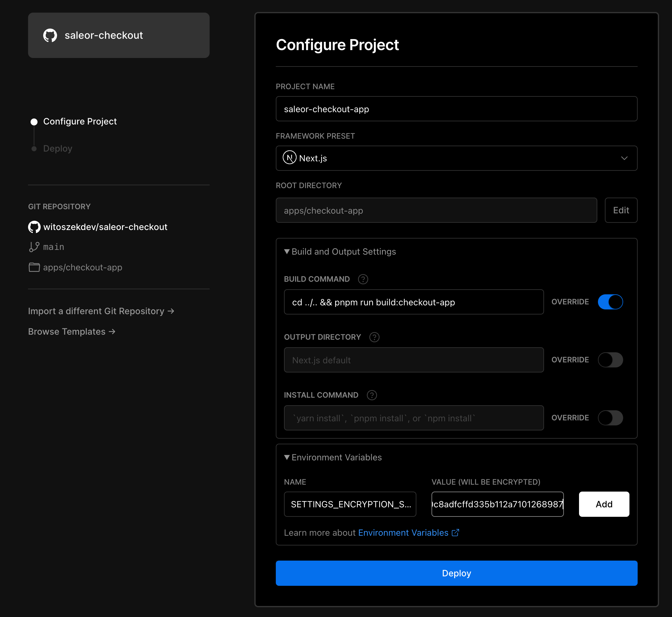Image resolution: width=672 pixels, height=617 pixels.
Task: Click the GitHub icon next to witoszekdev/saleor-checkout
Action: click(x=34, y=227)
